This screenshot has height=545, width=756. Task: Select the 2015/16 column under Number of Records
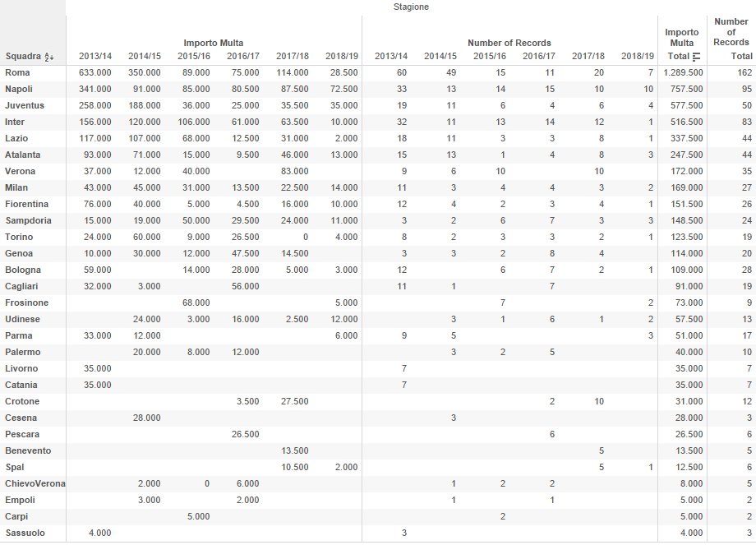tap(490, 56)
